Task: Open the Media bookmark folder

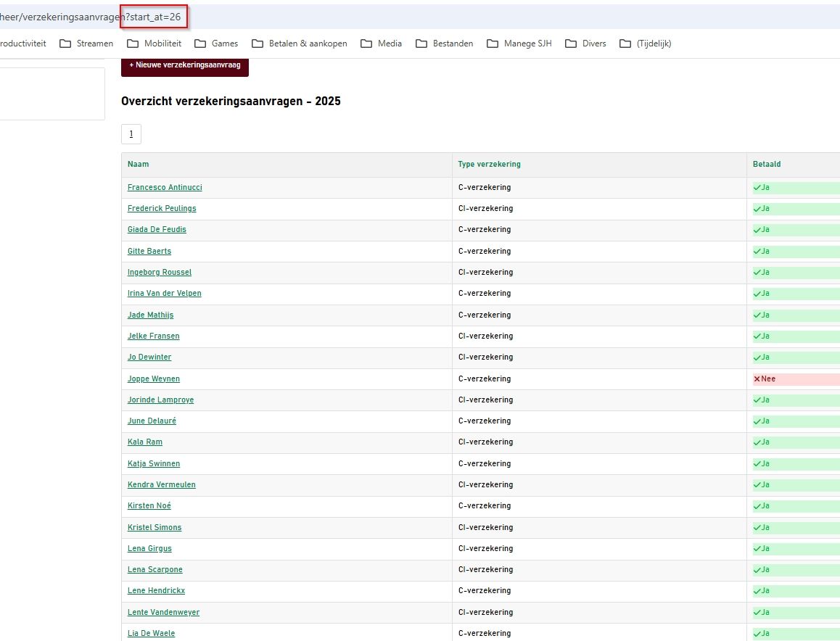Action: pyautogui.click(x=381, y=44)
